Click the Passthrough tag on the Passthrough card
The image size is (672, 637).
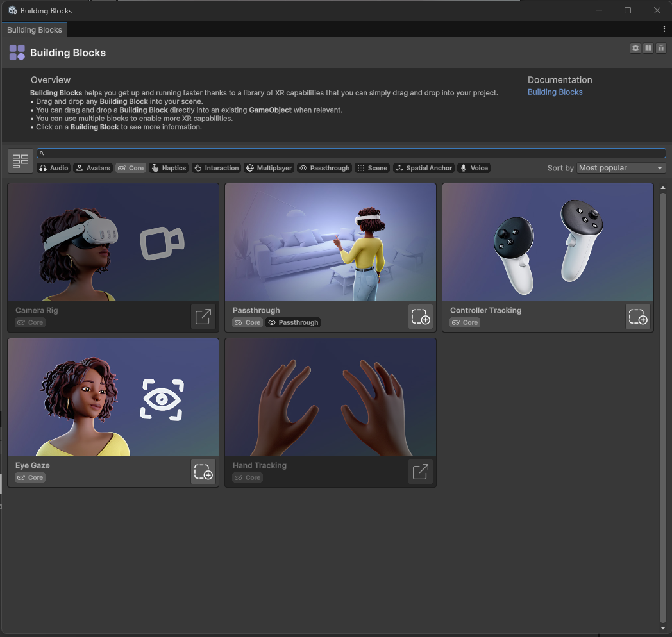pos(293,322)
